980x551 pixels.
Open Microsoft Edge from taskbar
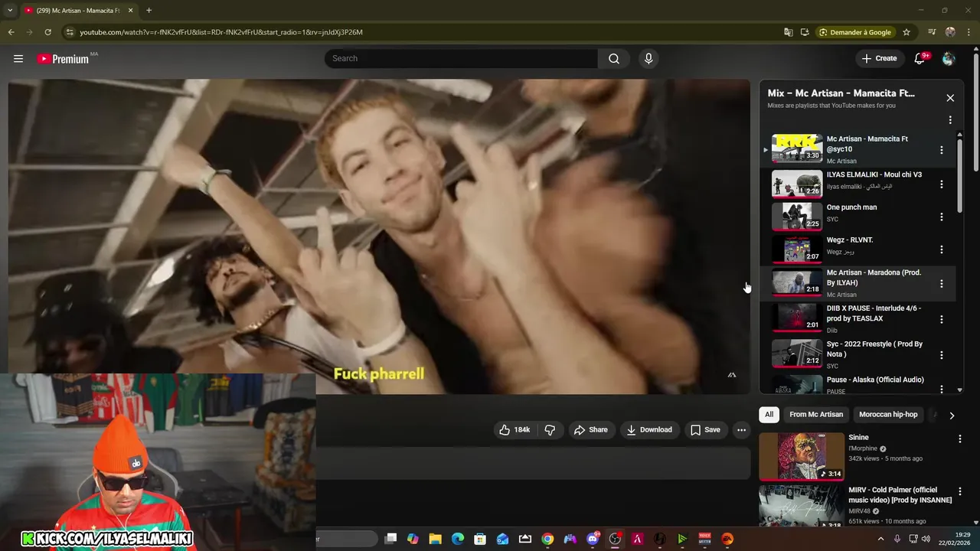click(x=458, y=539)
